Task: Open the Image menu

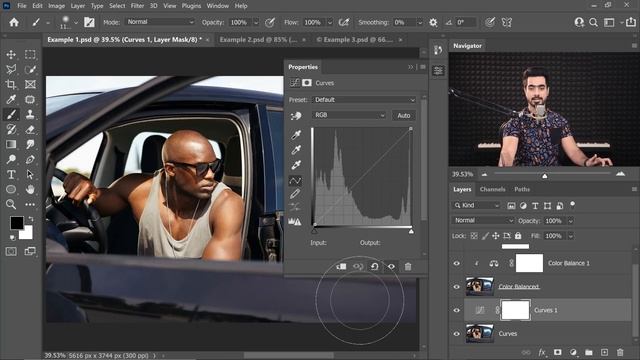Action: click(x=56, y=6)
